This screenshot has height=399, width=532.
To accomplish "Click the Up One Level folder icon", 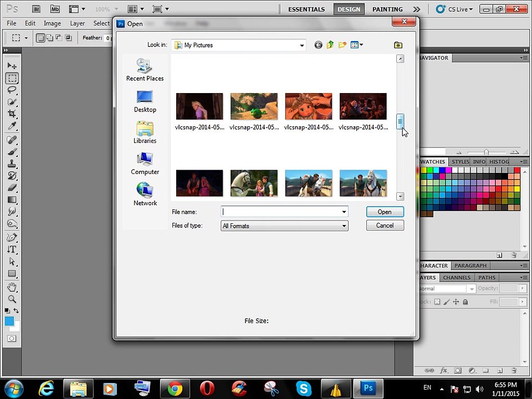I will [330, 45].
